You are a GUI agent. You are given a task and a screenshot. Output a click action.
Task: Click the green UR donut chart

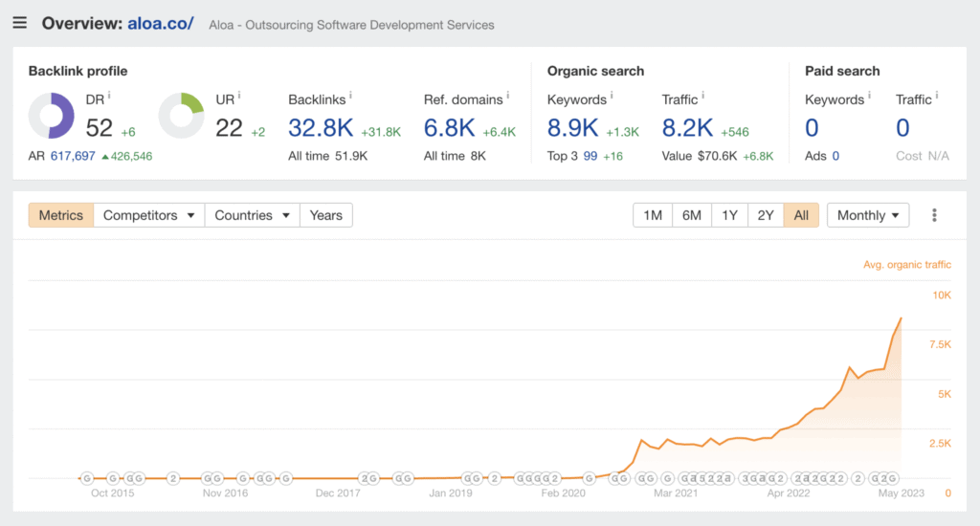(181, 116)
